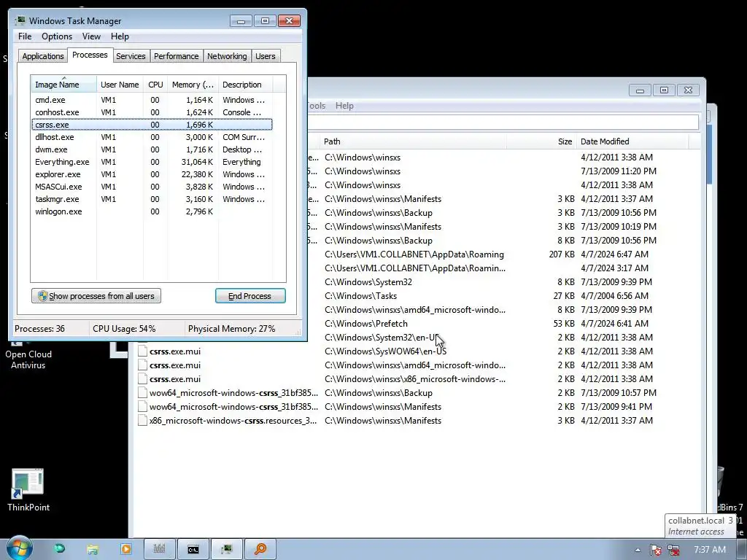
Task: Click the taskbar clock showing 7:37 AM
Action: pyautogui.click(x=710, y=550)
